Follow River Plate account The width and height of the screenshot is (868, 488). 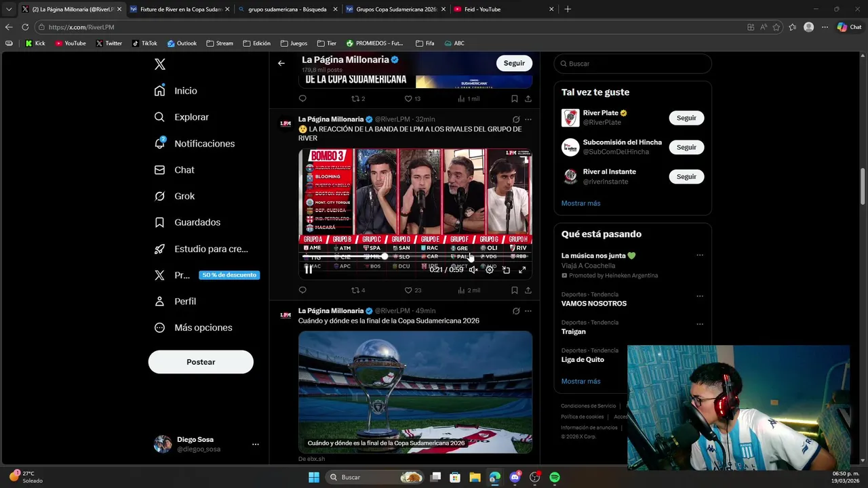pos(686,118)
